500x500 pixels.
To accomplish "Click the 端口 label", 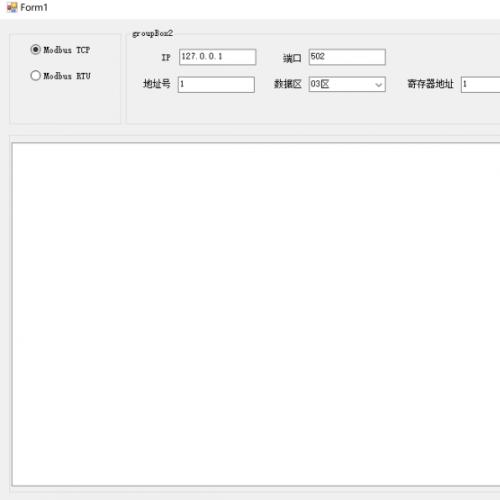I will pos(292,58).
